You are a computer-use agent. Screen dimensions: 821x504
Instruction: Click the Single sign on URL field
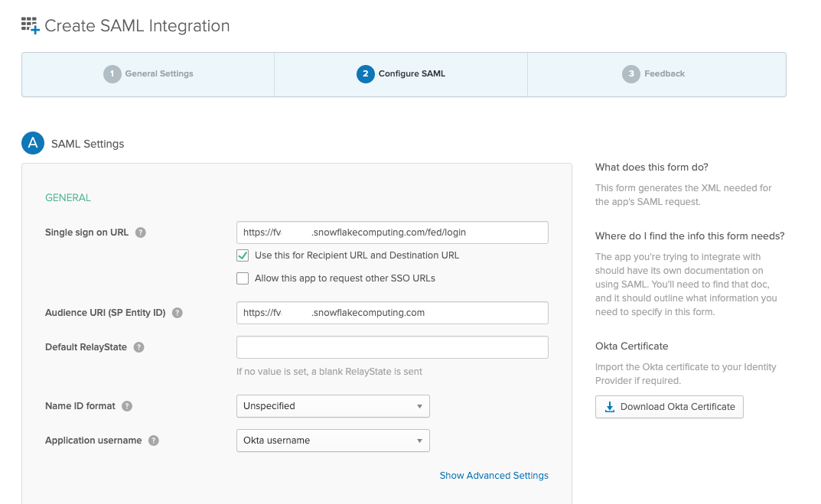(x=393, y=232)
